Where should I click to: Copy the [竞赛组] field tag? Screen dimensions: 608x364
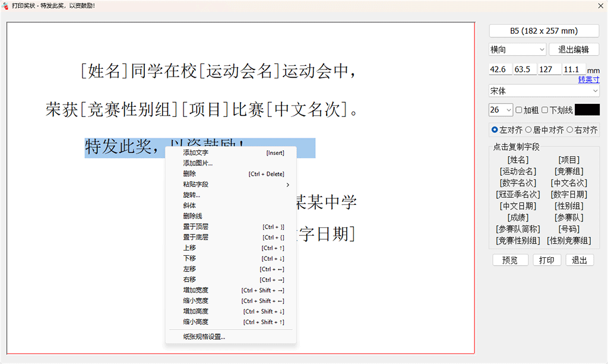point(569,172)
